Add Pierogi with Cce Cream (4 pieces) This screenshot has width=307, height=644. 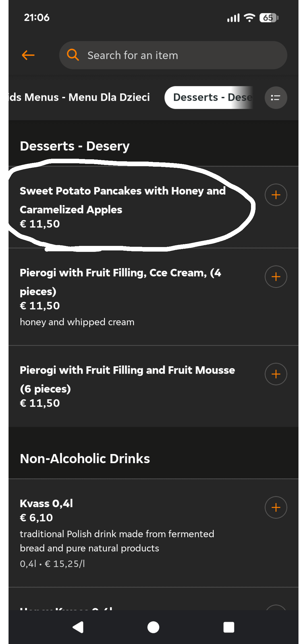click(x=276, y=277)
